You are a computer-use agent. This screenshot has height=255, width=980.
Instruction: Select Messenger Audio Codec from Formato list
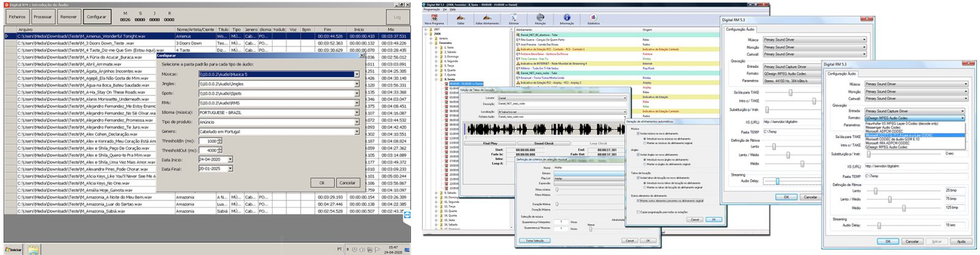point(883,127)
